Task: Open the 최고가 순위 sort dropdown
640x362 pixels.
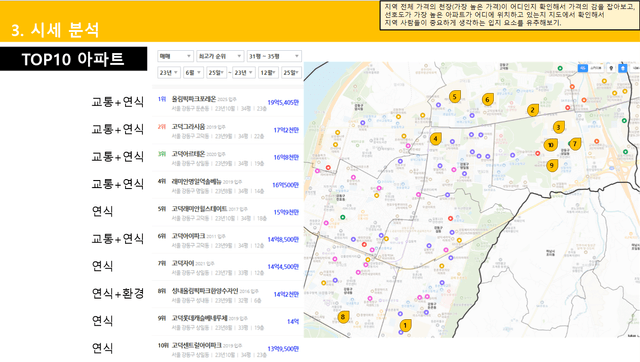Action: click(x=220, y=56)
